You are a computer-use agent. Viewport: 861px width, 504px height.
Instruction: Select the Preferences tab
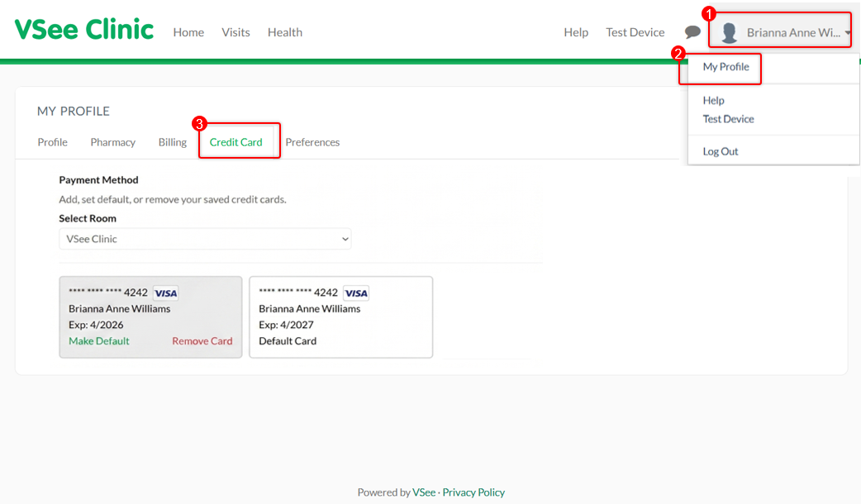click(x=312, y=142)
